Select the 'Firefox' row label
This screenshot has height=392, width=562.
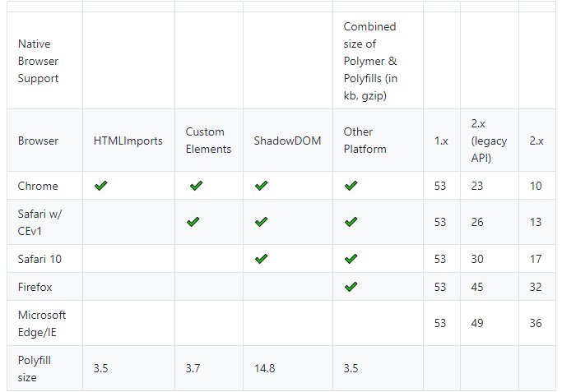click(35, 287)
